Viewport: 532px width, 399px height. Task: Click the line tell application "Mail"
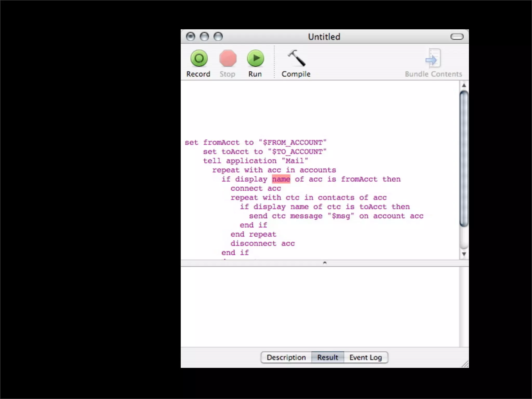point(256,161)
